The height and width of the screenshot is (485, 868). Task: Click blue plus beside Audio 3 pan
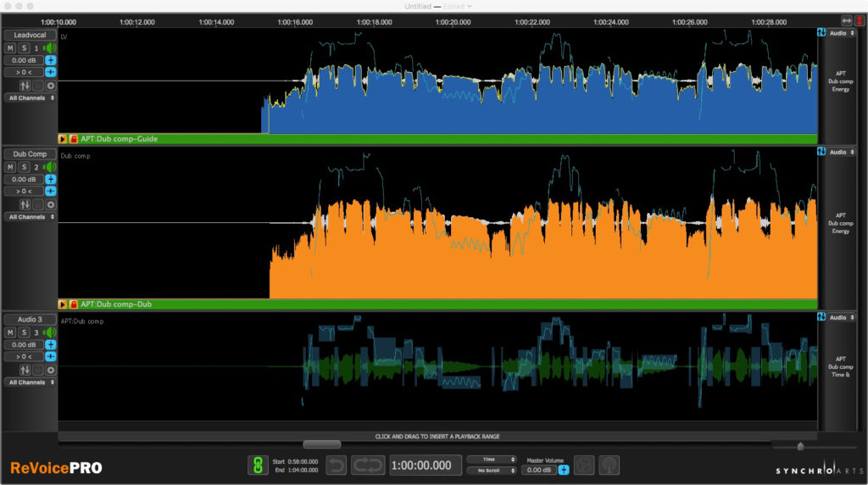(x=50, y=357)
